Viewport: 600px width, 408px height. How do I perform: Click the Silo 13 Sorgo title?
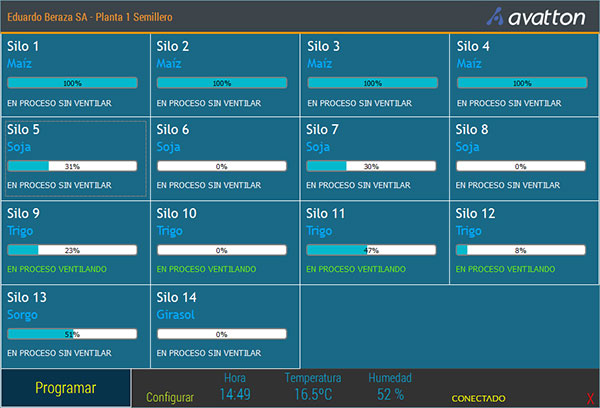tap(27, 296)
